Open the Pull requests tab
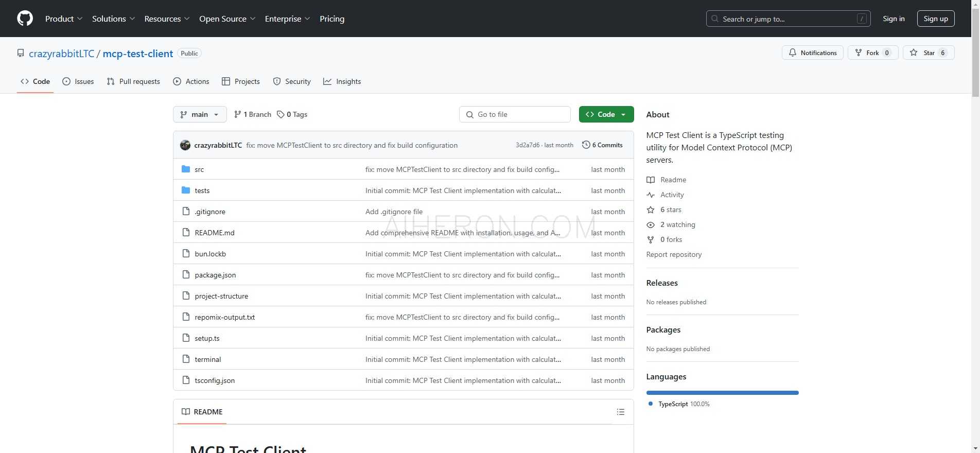This screenshot has height=453, width=980. click(133, 81)
